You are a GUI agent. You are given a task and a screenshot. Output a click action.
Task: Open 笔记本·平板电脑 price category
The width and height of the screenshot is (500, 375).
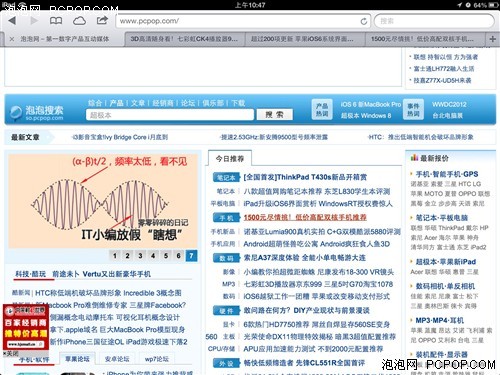(x=442, y=218)
